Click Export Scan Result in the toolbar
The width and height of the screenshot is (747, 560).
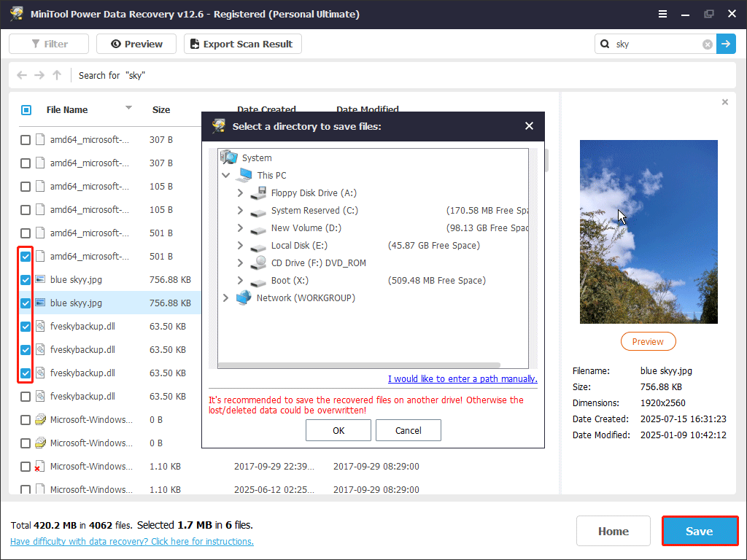242,44
